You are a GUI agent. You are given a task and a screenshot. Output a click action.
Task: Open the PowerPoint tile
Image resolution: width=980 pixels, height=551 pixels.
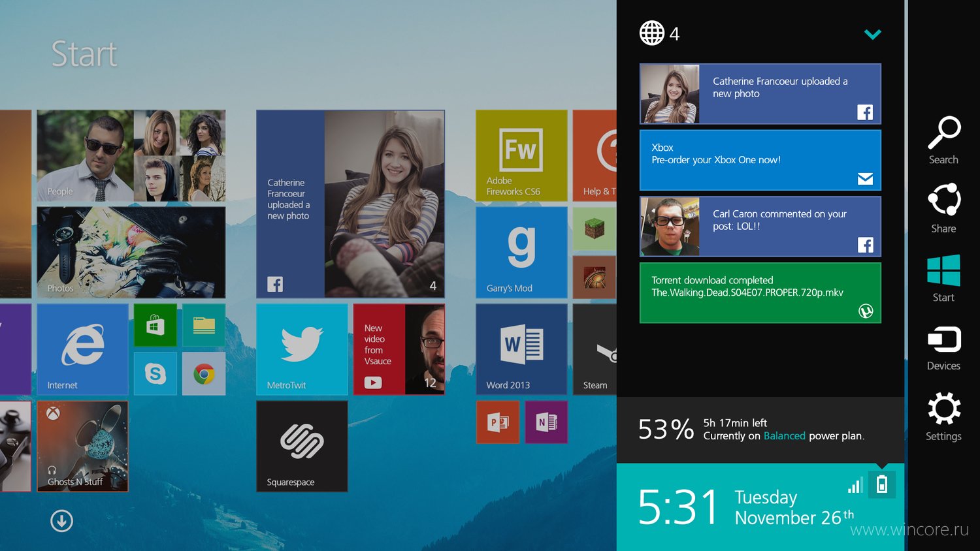pos(498,422)
